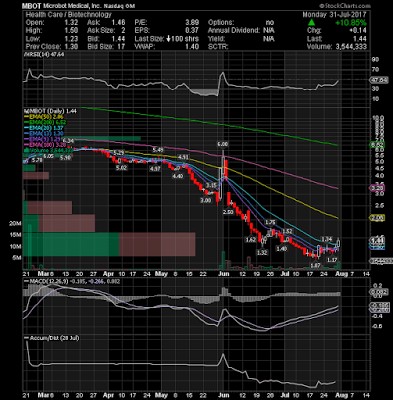Click the down arrow next to Last Size
Image resolution: width=393 pixels, height=400 pixels.
[169, 39]
